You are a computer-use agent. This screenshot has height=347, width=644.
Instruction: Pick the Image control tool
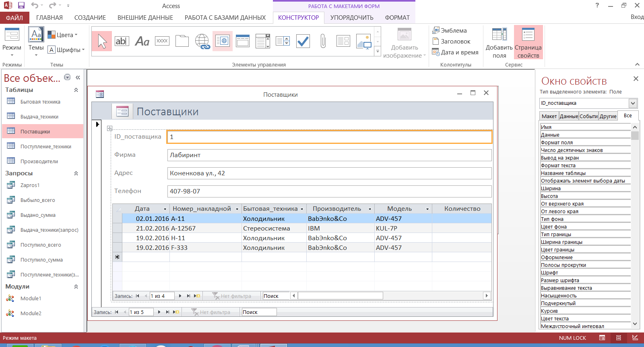coord(363,41)
